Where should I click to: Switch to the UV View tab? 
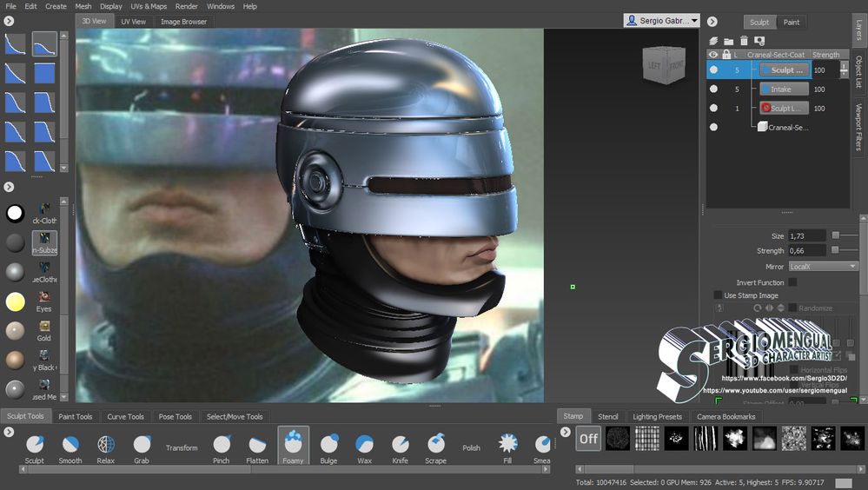[x=134, y=22]
